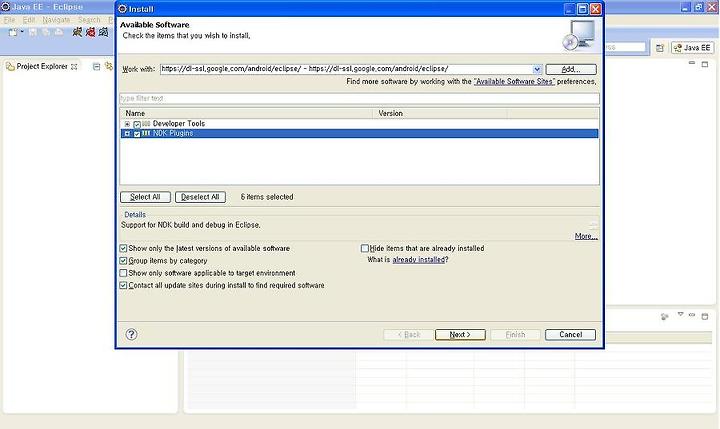Enable Show only software applicable to target environment

pyautogui.click(x=123, y=273)
